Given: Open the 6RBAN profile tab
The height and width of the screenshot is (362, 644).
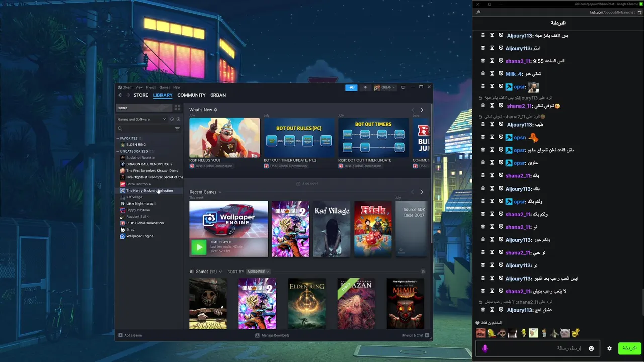Looking at the screenshot, I should 218,95.
